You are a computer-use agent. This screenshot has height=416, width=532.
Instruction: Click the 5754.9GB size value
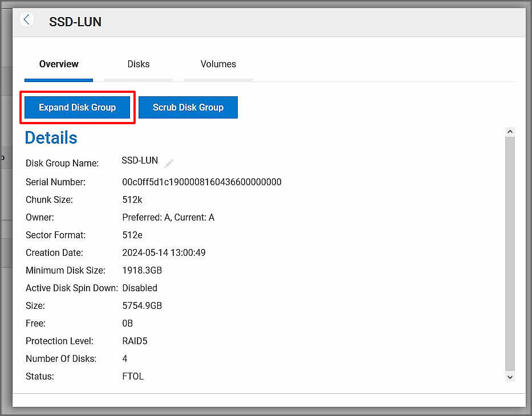tap(142, 306)
